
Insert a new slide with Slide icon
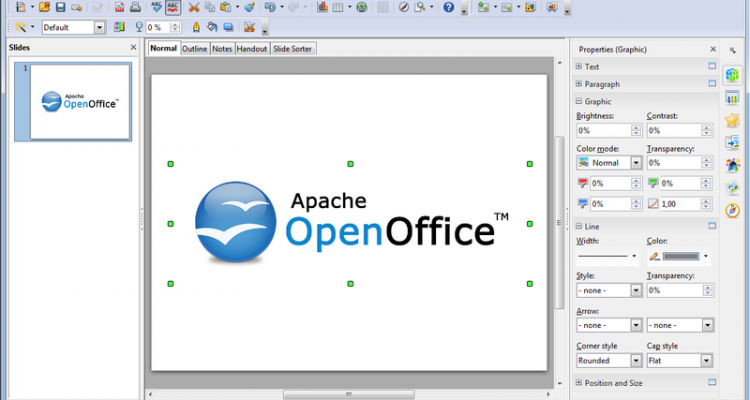tap(484, 7)
